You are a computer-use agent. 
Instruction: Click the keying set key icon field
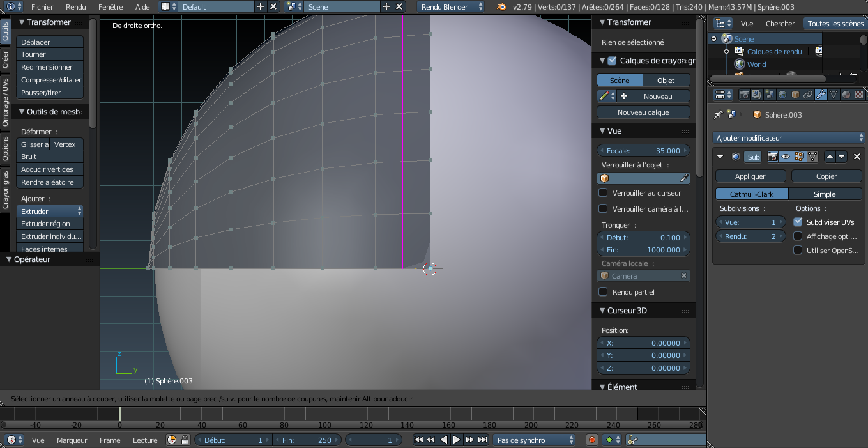pyautogui.click(x=666, y=440)
